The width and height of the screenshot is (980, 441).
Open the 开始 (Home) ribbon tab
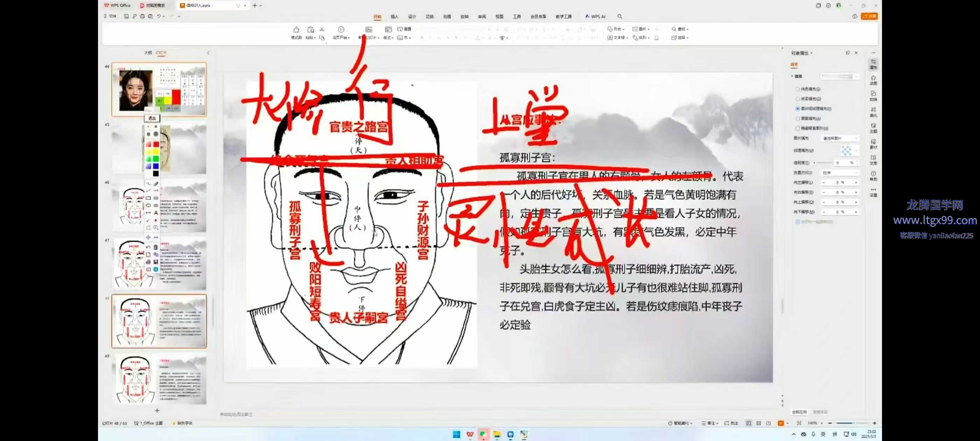coord(377,16)
